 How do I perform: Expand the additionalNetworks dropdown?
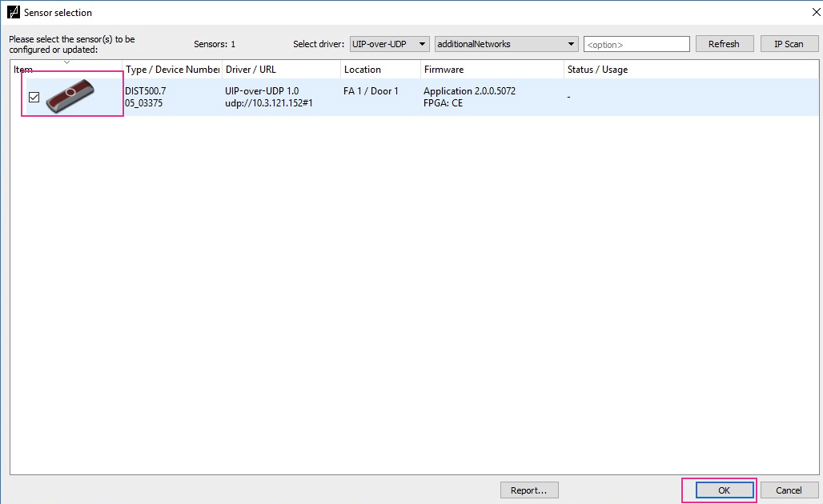(506, 44)
